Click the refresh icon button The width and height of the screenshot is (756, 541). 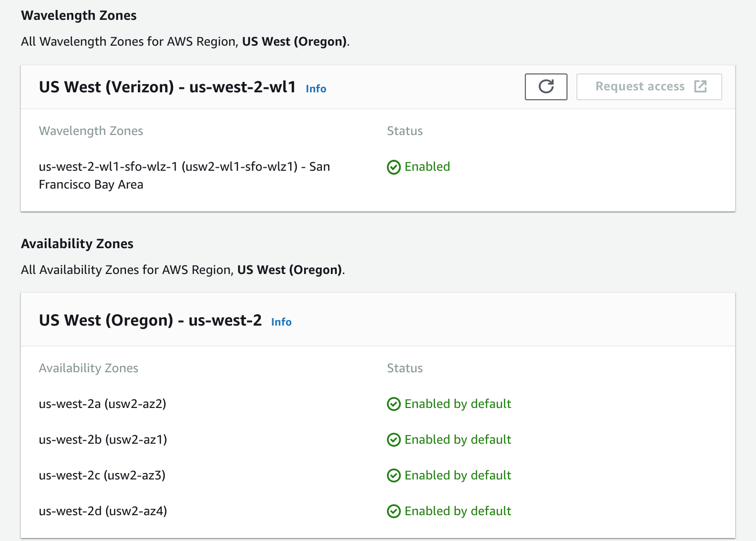pyautogui.click(x=546, y=87)
